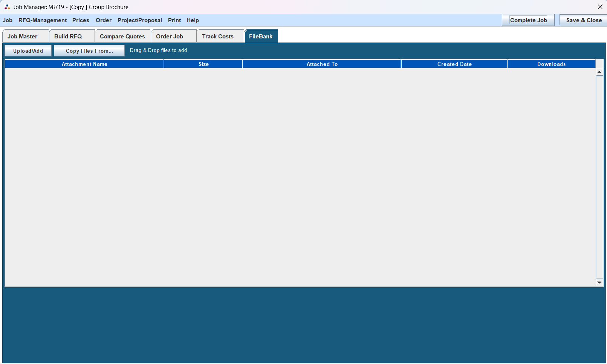Switch to the Order Job tab
Viewport: 607px width, 364px height.
tap(170, 36)
